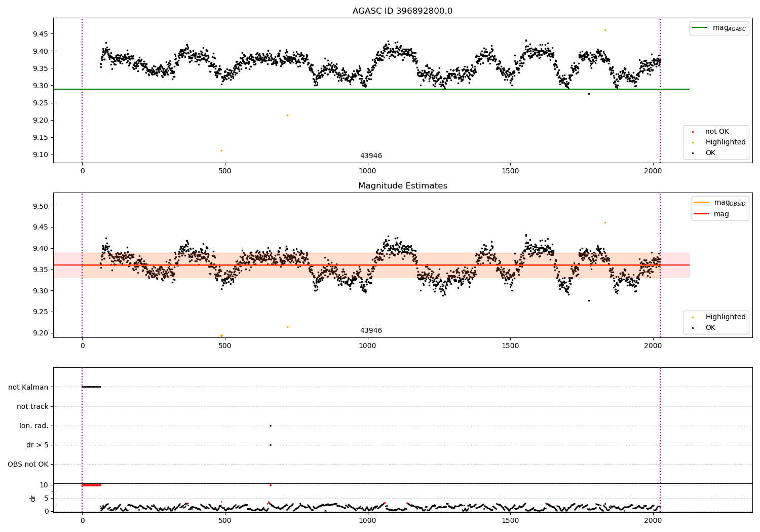This screenshot has width=760, height=532.
Task: Click the "2000" x-tick label under bottom plot
Action: [653, 520]
